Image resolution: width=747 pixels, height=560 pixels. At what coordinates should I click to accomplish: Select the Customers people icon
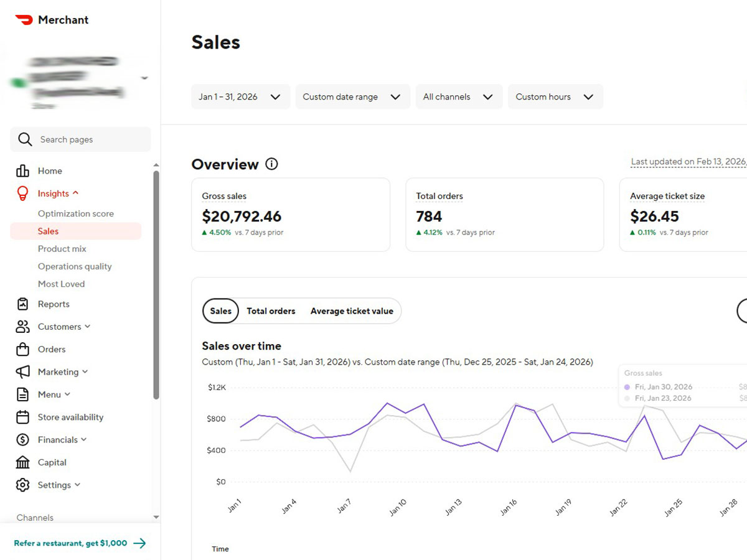pos(21,326)
